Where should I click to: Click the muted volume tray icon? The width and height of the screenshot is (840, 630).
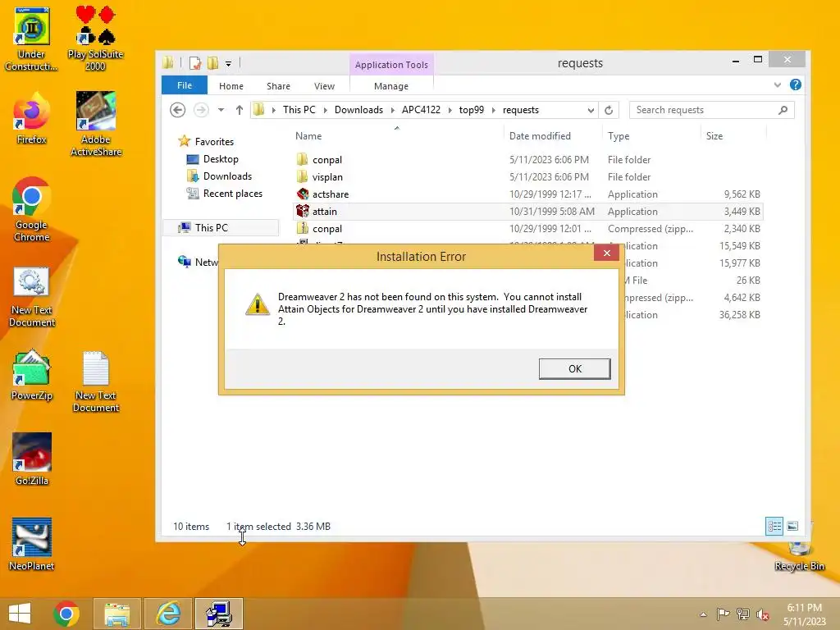point(762,614)
